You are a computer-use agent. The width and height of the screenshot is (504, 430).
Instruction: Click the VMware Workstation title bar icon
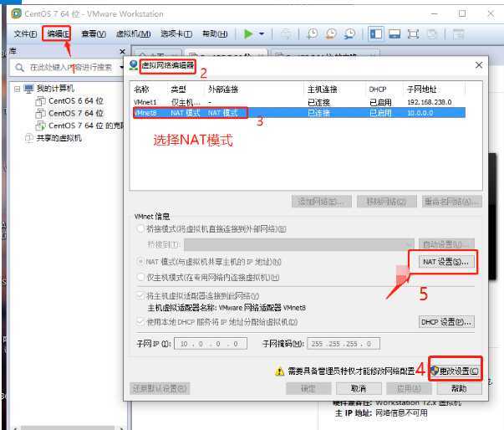click(x=17, y=13)
